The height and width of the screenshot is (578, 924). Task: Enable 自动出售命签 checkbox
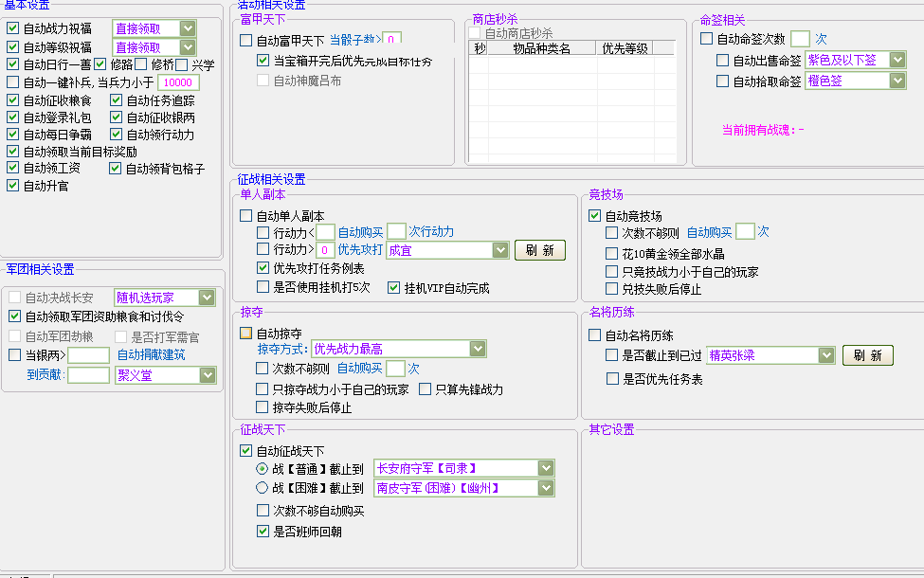coord(722,60)
